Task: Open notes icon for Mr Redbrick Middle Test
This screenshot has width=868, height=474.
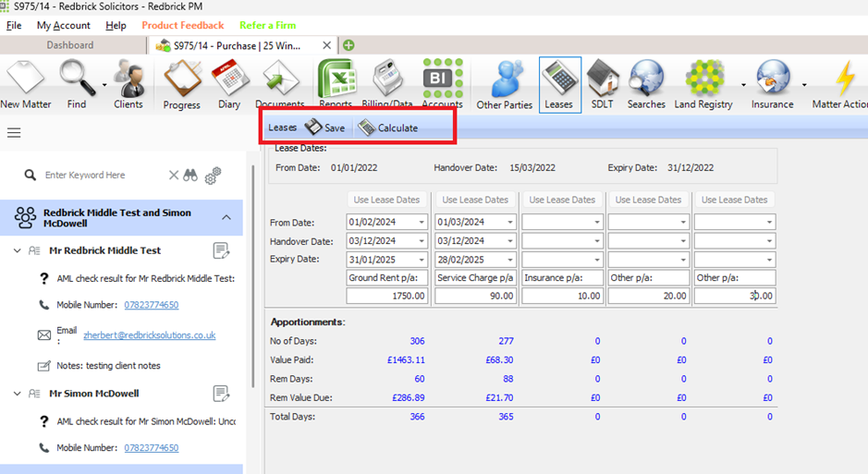Action: [221, 250]
